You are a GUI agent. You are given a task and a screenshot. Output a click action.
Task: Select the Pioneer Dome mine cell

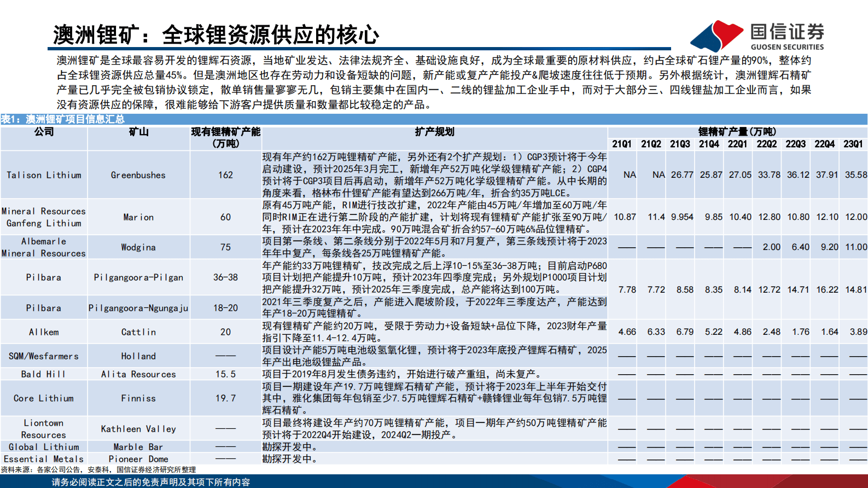pos(138,459)
